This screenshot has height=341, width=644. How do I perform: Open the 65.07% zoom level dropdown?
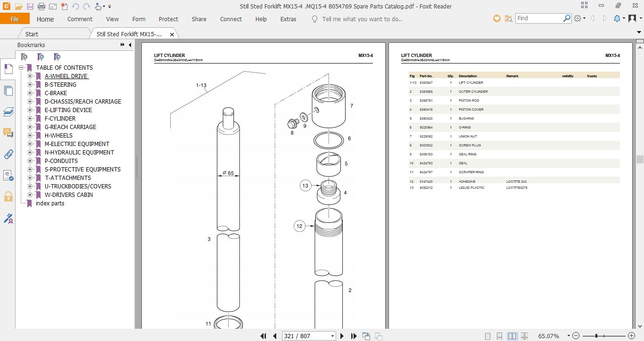coord(569,336)
